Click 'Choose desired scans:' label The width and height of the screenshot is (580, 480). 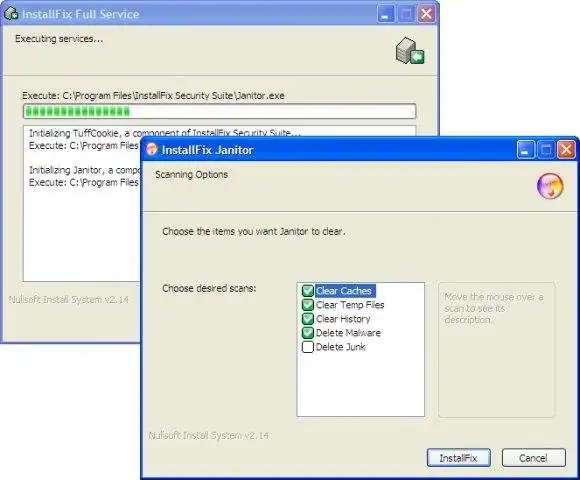coord(209,288)
